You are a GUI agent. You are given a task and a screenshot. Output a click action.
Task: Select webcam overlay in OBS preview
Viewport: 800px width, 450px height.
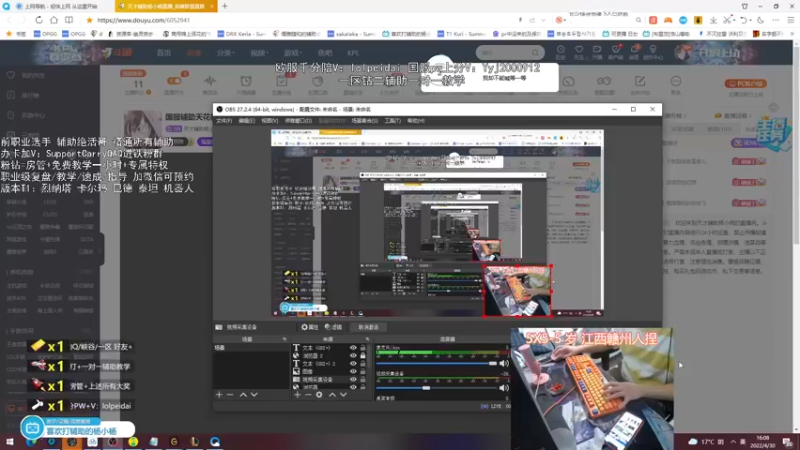517,291
